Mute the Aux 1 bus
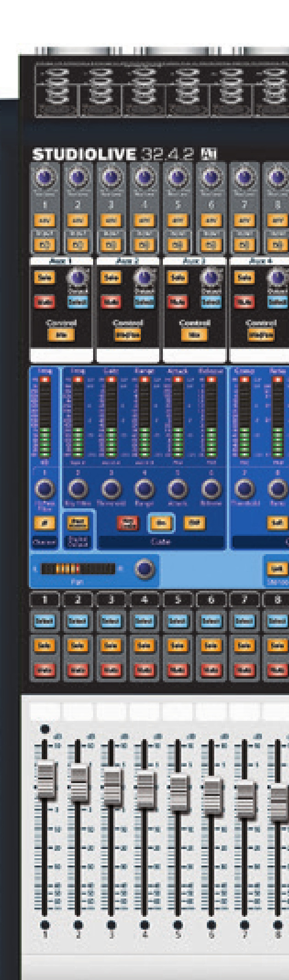 click(44, 301)
